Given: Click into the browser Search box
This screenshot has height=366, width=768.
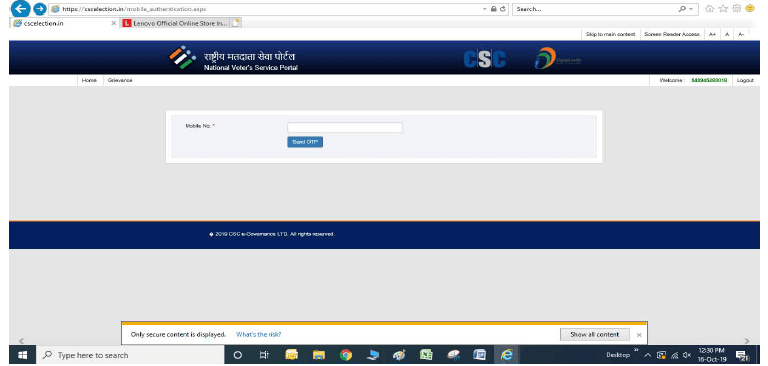Looking at the screenshot, I should [595, 9].
